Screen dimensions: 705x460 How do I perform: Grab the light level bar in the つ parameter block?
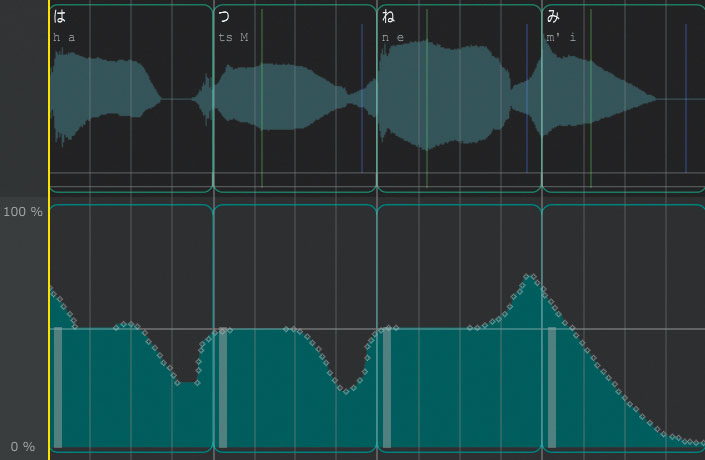pyautogui.click(x=223, y=388)
